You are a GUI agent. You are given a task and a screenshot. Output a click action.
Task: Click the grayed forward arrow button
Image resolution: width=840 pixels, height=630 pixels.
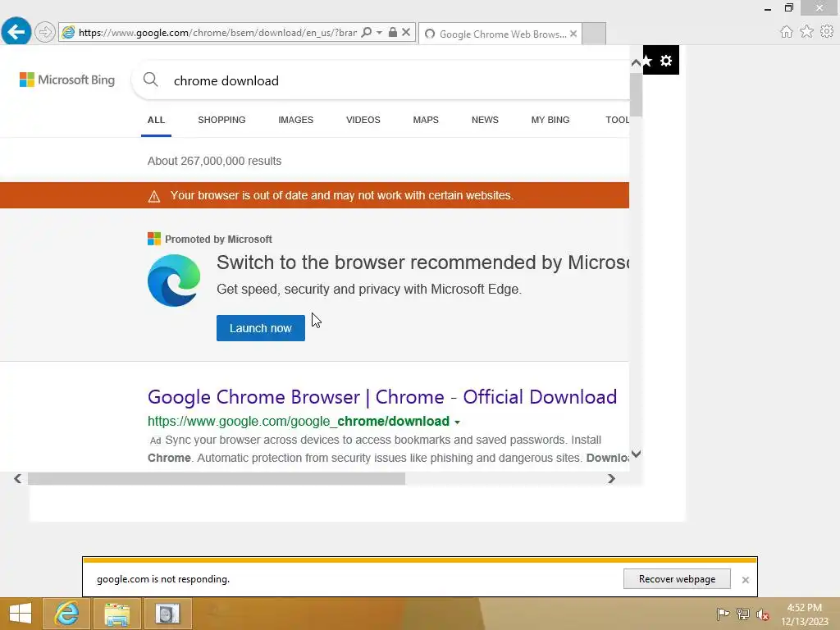(x=45, y=32)
